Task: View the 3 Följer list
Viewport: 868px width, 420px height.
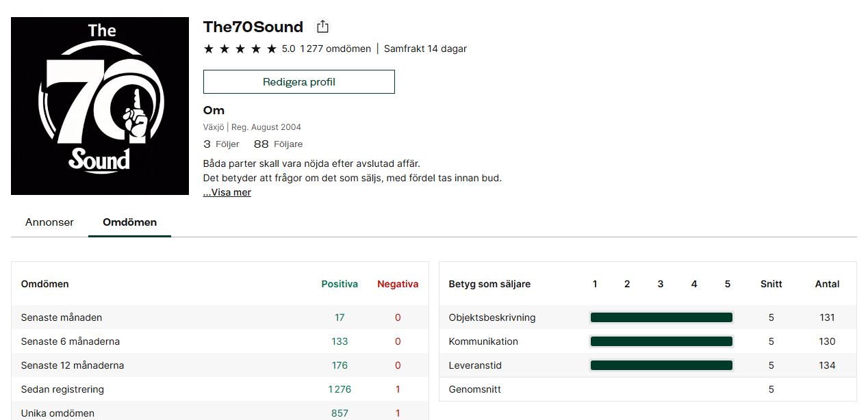Action: coord(221,144)
